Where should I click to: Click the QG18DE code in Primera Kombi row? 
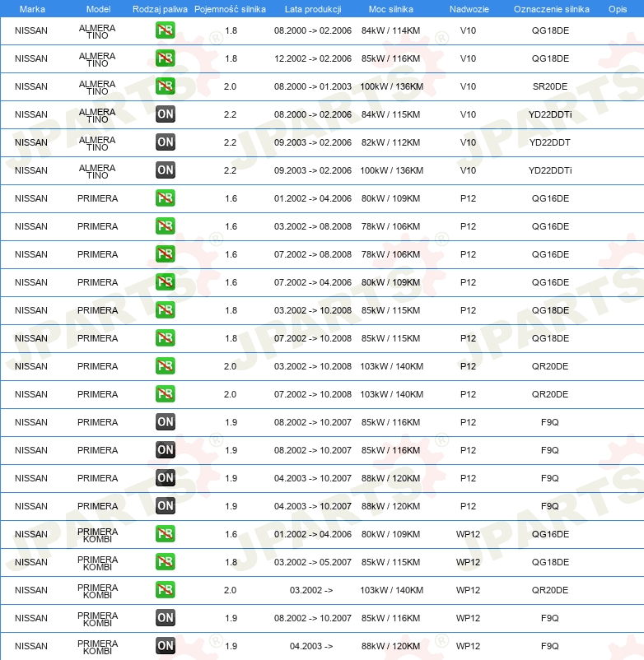550,562
